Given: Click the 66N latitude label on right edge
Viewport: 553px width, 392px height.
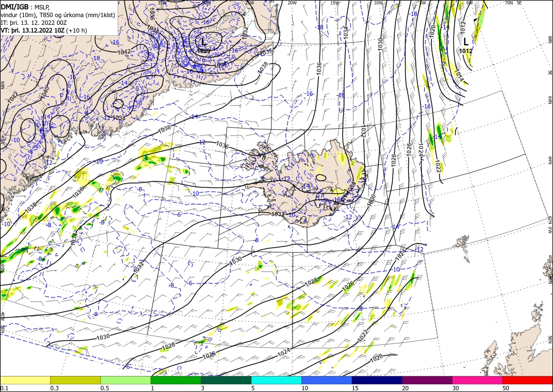Looking at the screenshot, I should 550,100.
